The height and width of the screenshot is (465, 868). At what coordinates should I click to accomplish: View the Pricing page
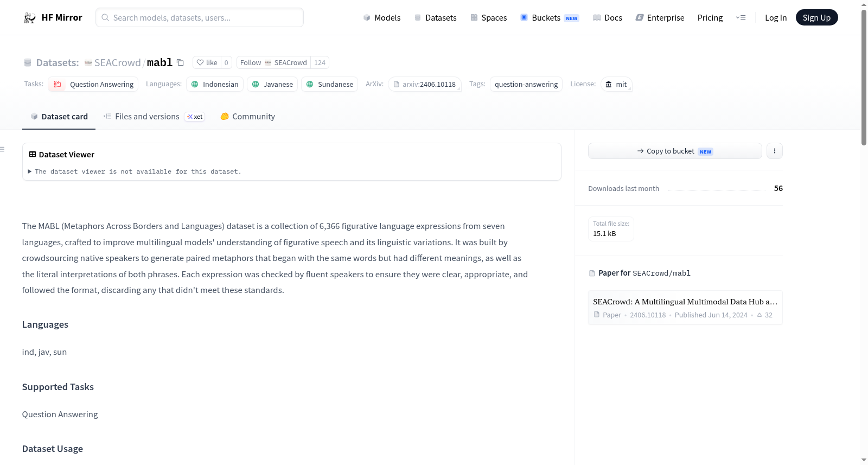[710, 18]
